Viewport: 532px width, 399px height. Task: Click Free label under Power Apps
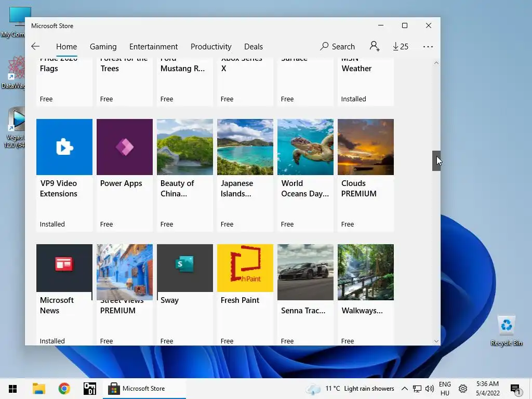coord(107,224)
